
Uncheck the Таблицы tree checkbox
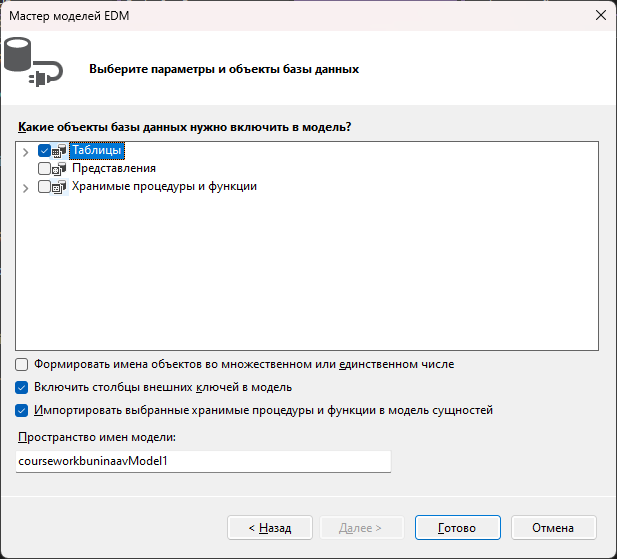pos(44,150)
